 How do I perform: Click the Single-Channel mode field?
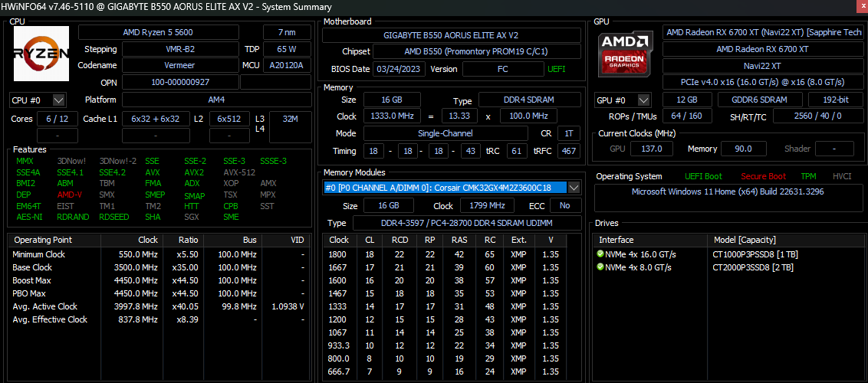[447, 133]
